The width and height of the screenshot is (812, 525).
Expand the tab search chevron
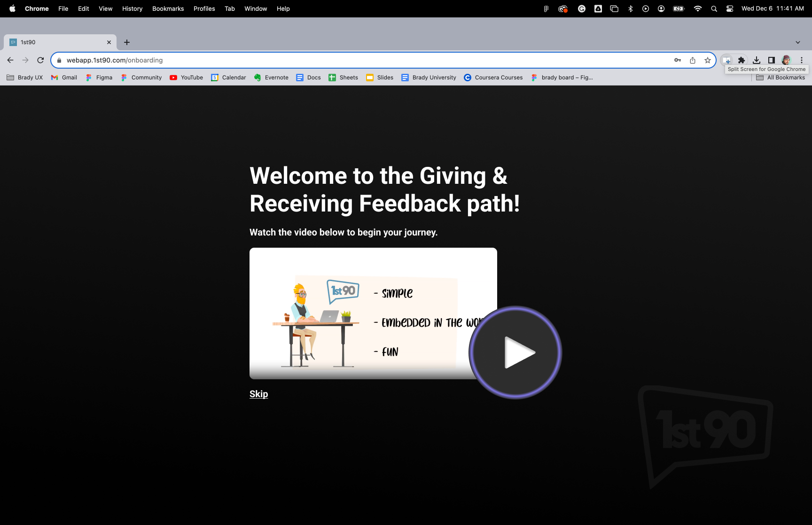click(798, 42)
